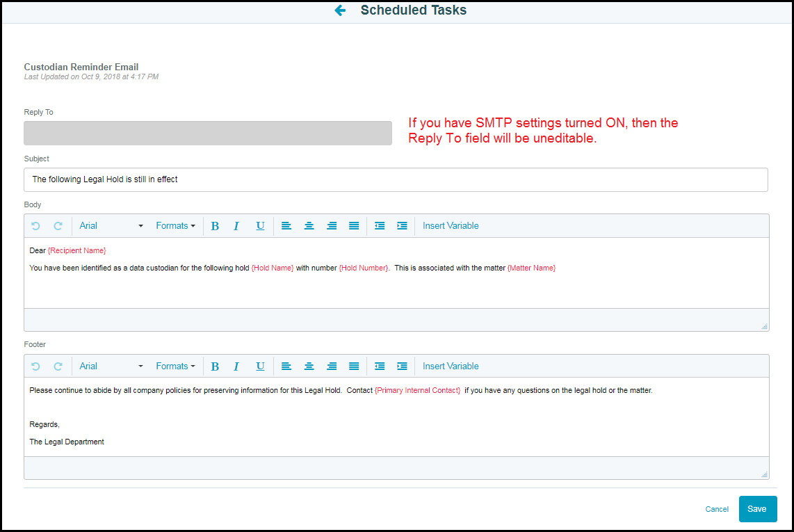794x532 pixels.
Task: Apply bold in the Body editor
Action: pyautogui.click(x=215, y=226)
